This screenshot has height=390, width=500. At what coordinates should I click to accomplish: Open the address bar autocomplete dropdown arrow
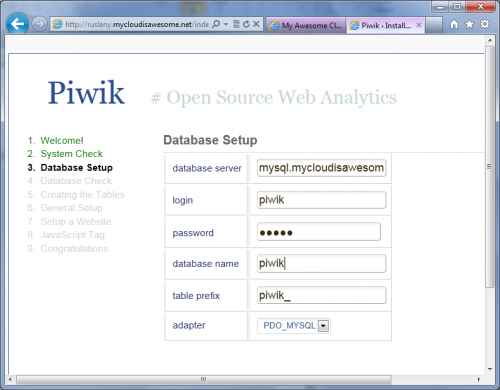point(226,24)
